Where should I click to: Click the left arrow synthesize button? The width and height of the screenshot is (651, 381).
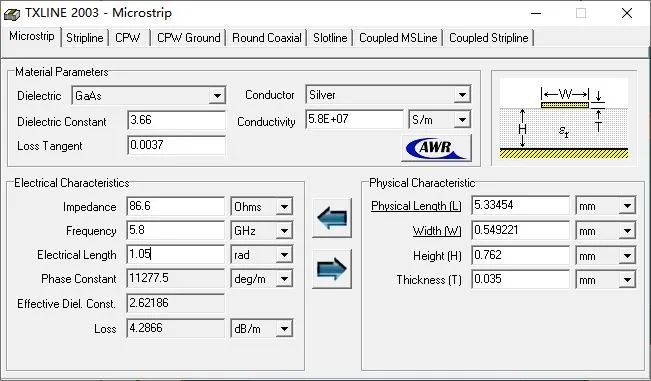332,218
